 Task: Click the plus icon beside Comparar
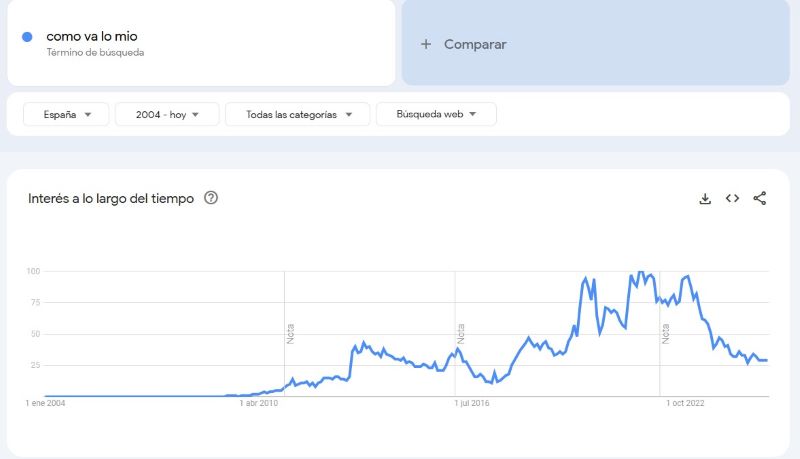pyautogui.click(x=426, y=44)
